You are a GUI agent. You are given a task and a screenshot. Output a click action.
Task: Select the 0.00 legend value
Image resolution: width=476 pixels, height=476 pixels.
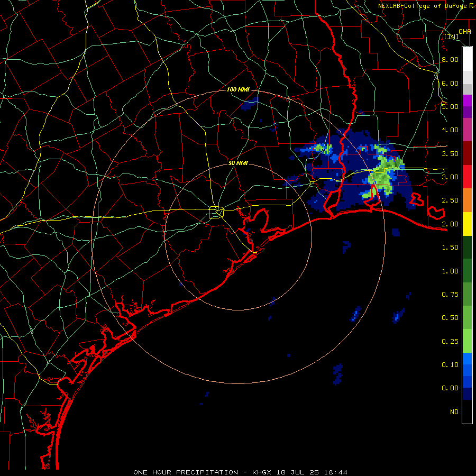(450, 388)
